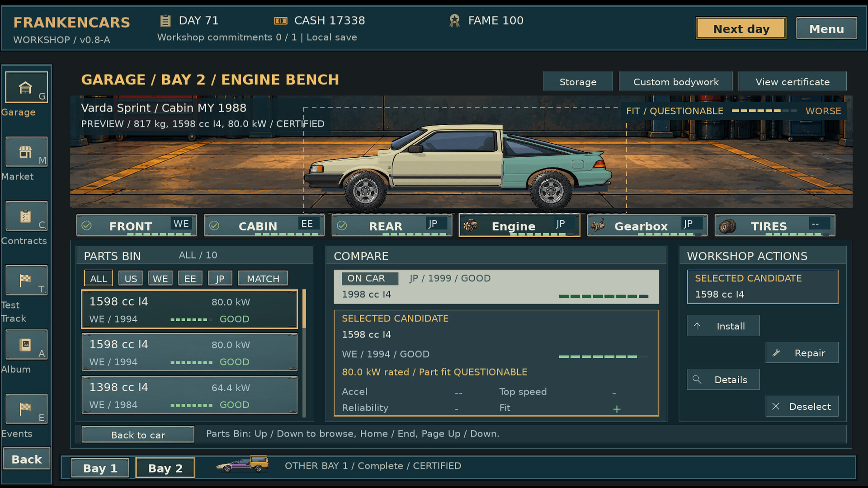Select the FRONT WE section tab
The height and width of the screenshot is (488, 868).
pos(137,225)
